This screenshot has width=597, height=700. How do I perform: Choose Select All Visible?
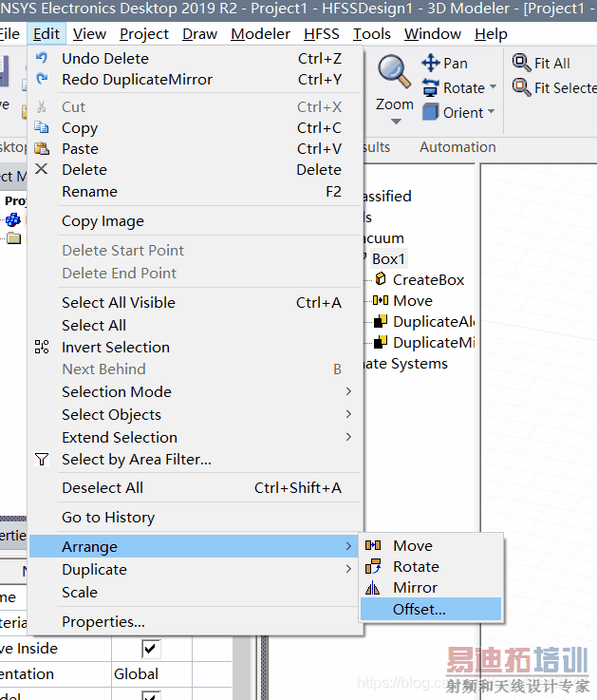click(196, 302)
